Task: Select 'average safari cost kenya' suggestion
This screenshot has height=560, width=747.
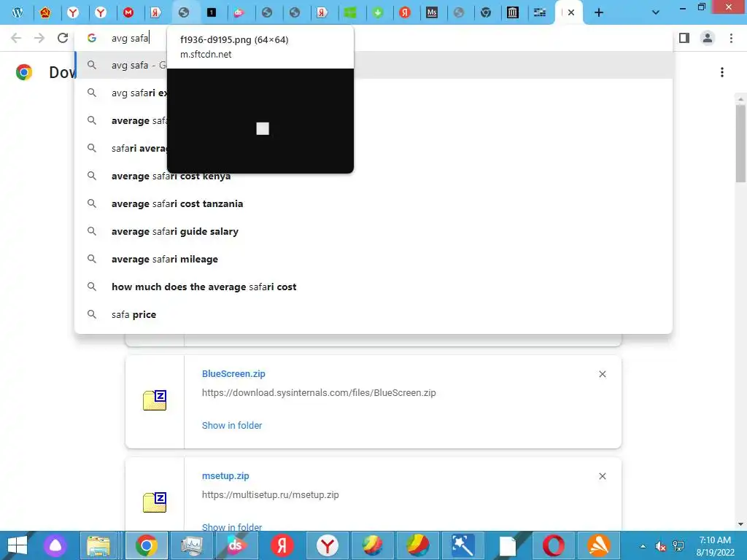Action: click(373, 176)
